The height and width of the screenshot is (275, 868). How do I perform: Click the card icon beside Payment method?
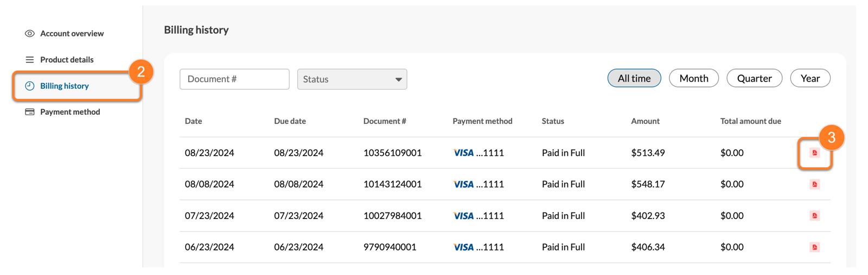pos(30,112)
